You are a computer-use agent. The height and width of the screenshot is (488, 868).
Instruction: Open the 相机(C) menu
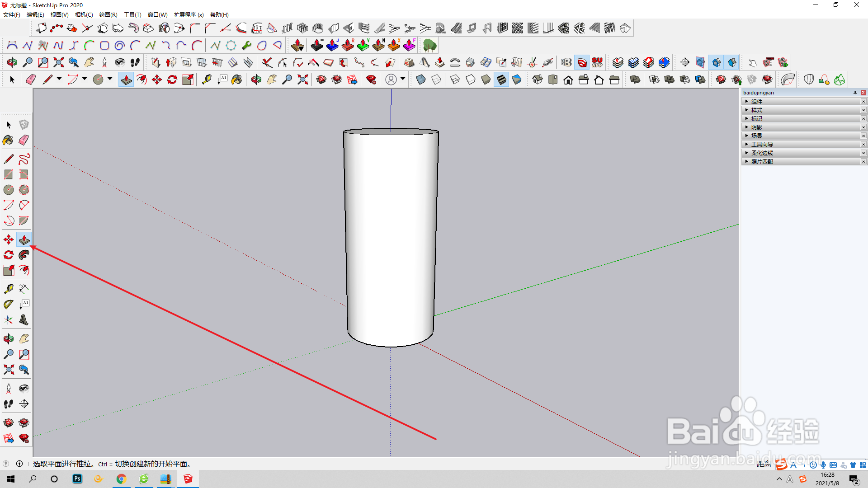coord(84,15)
